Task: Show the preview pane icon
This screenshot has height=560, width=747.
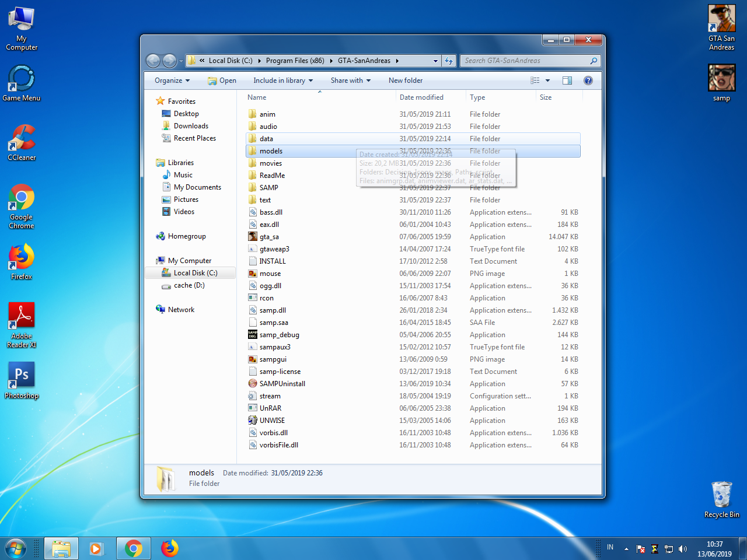Action: 567,80
